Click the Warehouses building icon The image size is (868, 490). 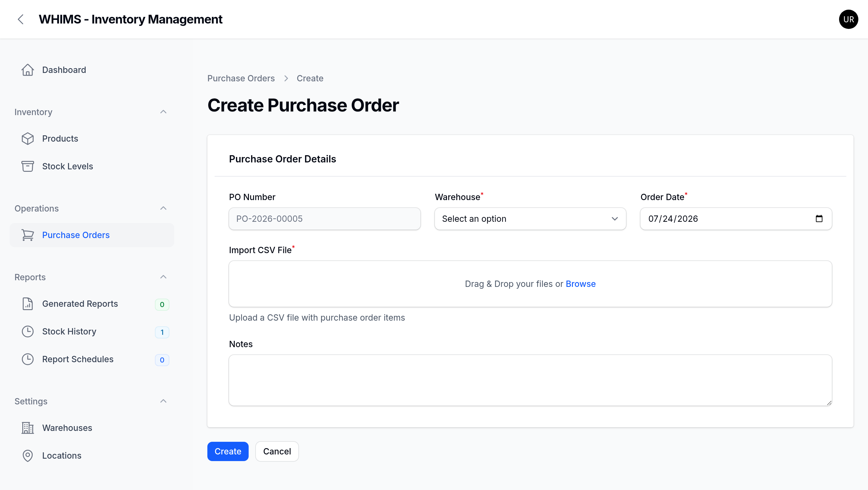click(x=28, y=428)
